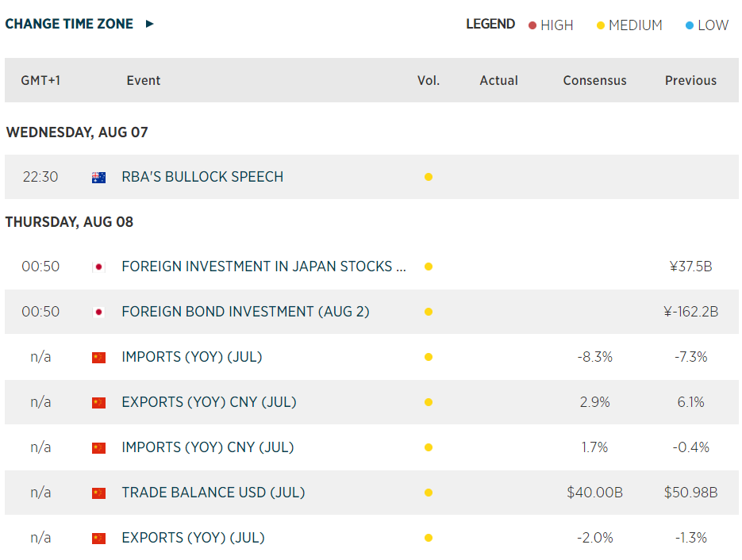Click China flag beside Exports (YoY) CNY
Viewport: 742px width, 560px height.
(x=98, y=403)
